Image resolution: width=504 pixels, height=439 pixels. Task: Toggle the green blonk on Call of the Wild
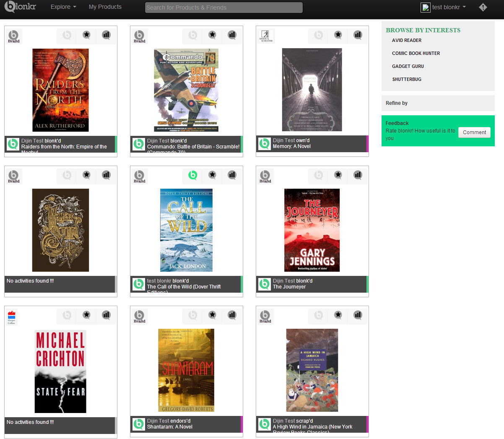pos(193,175)
